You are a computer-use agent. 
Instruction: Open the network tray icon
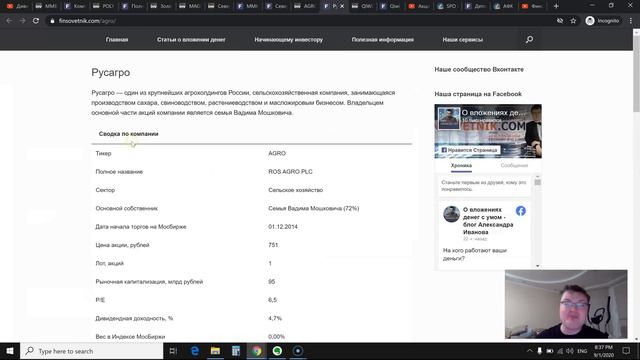point(560,351)
